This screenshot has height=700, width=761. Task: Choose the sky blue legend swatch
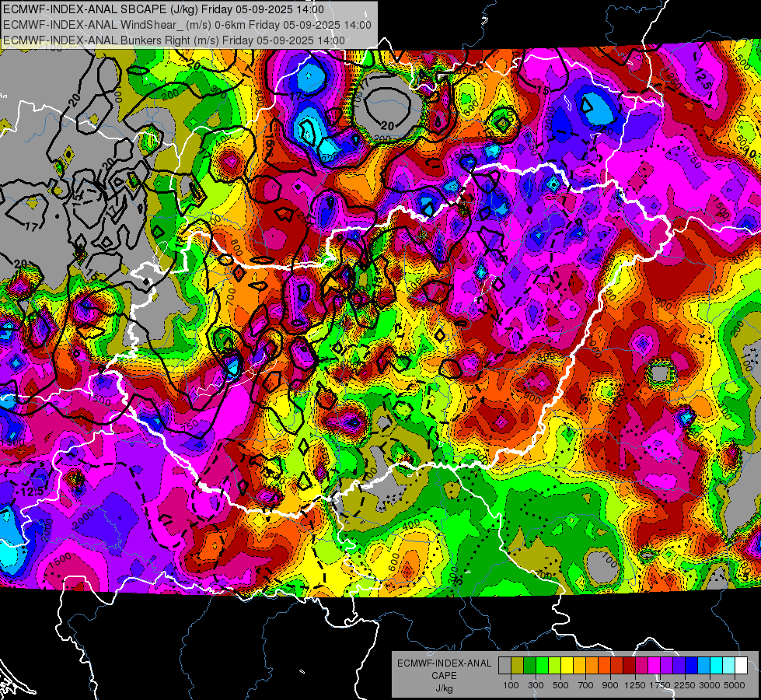coord(703,666)
